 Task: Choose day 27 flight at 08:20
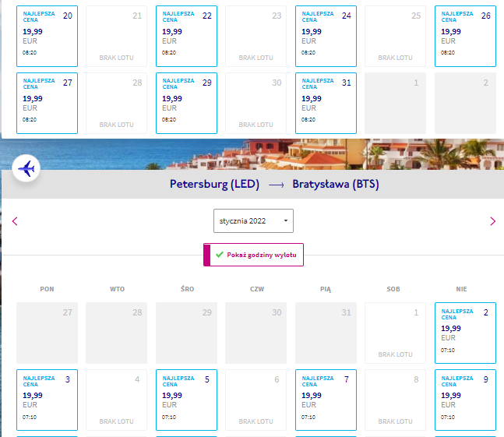pos(47,103)
